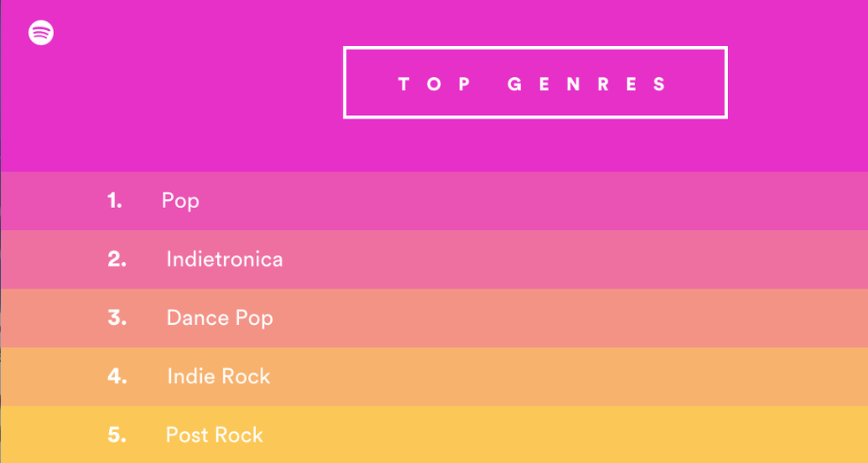Click empty space in the Pop row band
The image size is (868, 463).
coord(576,201)
